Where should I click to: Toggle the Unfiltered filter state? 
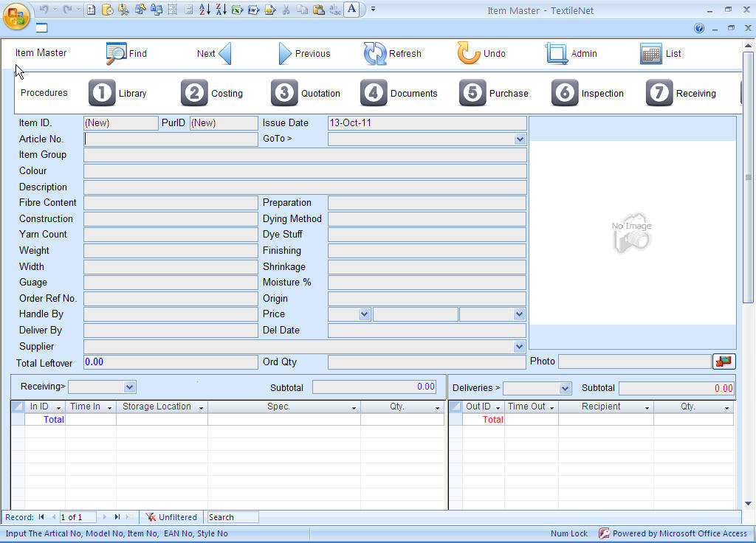click(171, 516)
